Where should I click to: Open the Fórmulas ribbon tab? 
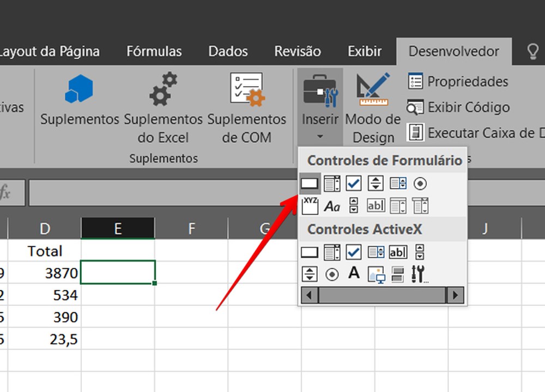[154, 51]
